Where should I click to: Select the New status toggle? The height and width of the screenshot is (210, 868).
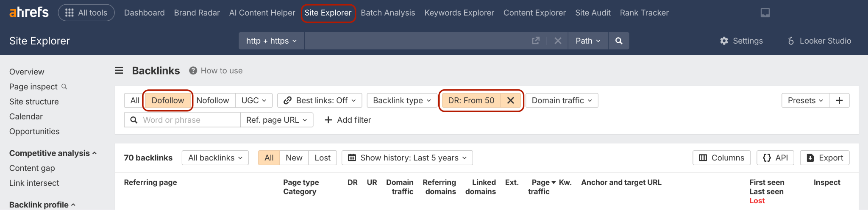[x=294, y=157]
